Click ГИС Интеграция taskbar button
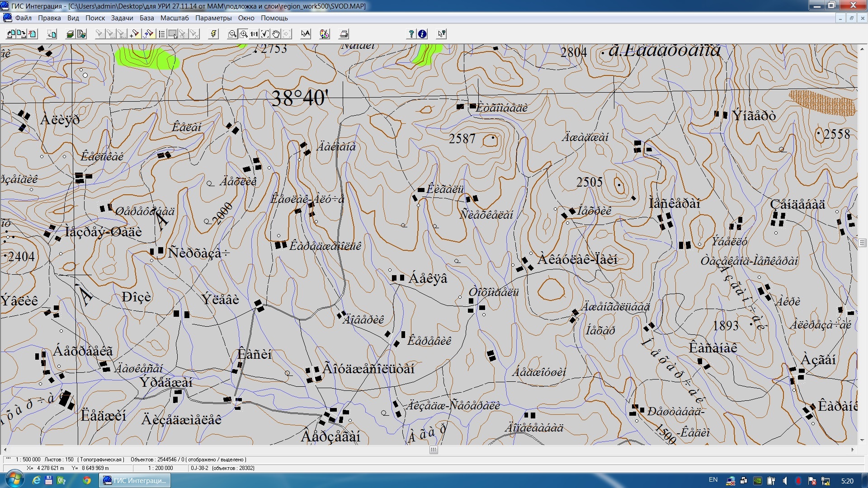Screen dimensions: 868x488 [x=135, y=480]
